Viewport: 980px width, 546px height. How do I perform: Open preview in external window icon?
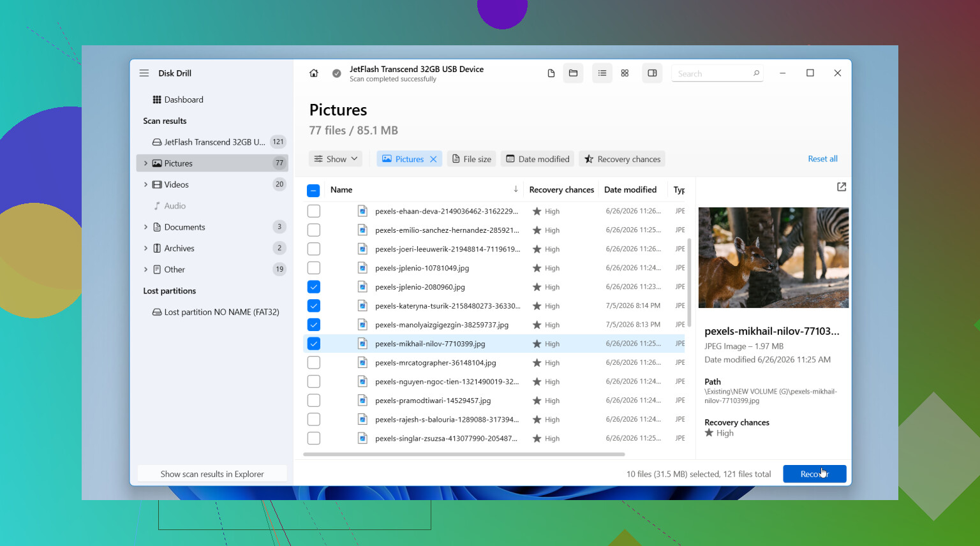[842, 187]
